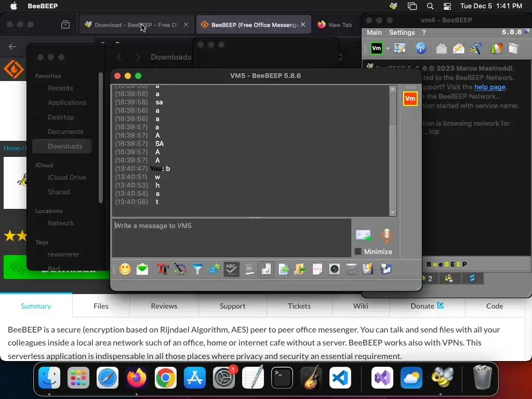Close the 'BeeBEEP (Free Office Messenger' tab
532x399 pixels.
[303, 24]
